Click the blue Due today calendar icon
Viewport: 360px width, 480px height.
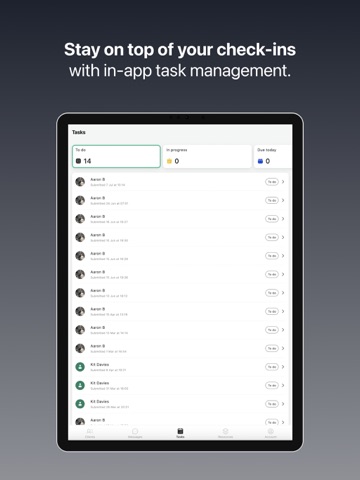260,161
